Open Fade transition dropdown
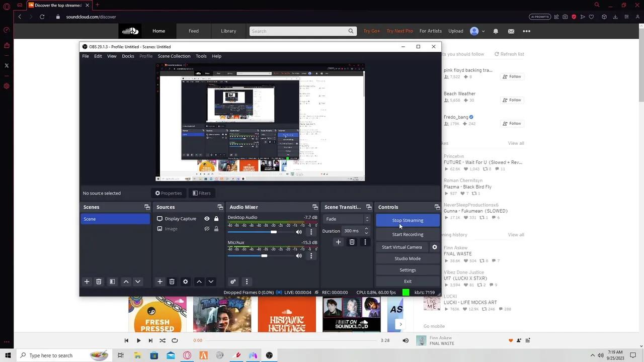 [x=347, y=219]
